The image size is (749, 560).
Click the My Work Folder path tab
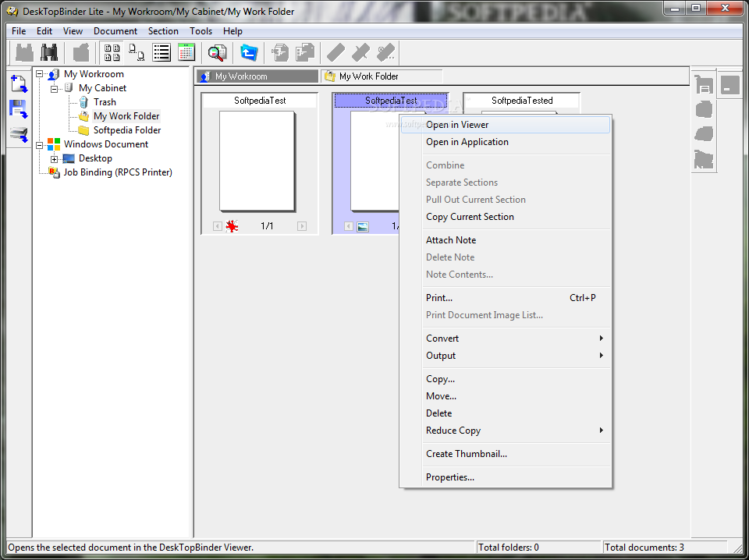[x=382, y=76]
